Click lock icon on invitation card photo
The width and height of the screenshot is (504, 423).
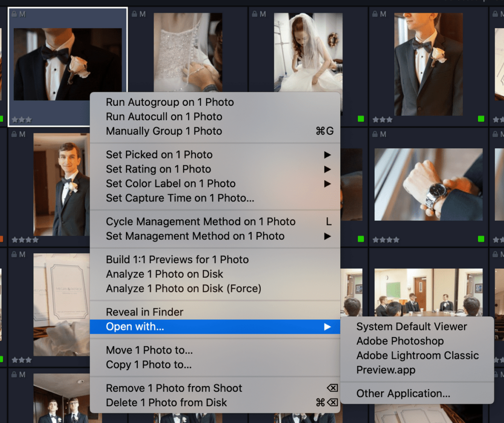click(14, 254)
